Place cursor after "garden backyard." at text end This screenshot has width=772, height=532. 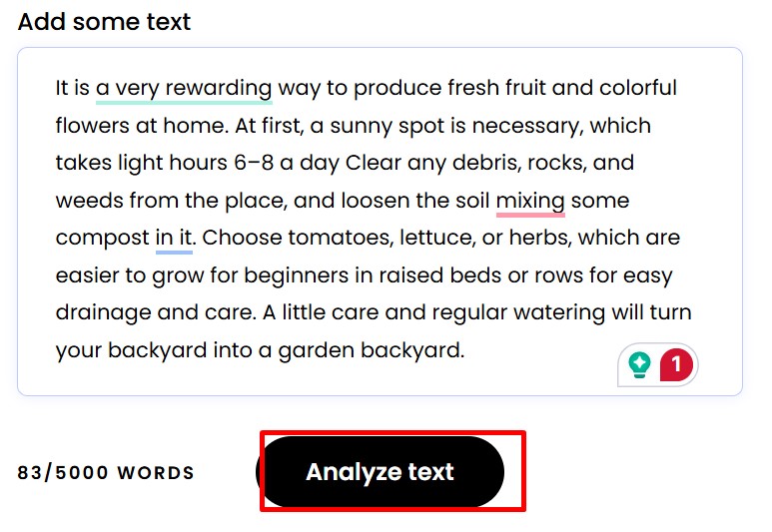[466, 350]
